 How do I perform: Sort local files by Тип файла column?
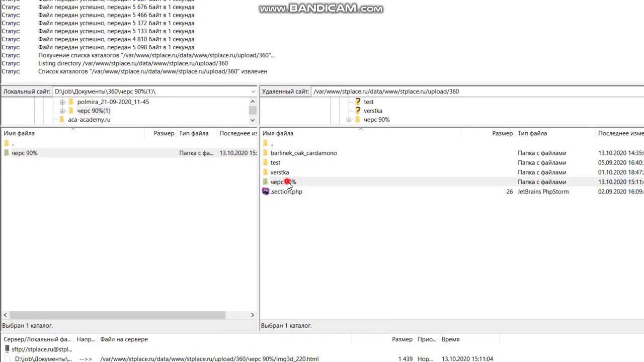coord(197,133)
